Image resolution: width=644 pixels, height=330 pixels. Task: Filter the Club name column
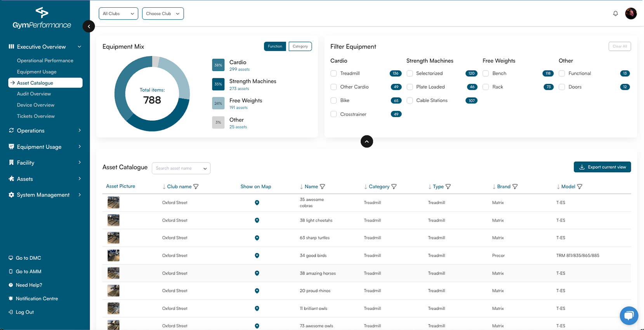click(x=196, y=187)
